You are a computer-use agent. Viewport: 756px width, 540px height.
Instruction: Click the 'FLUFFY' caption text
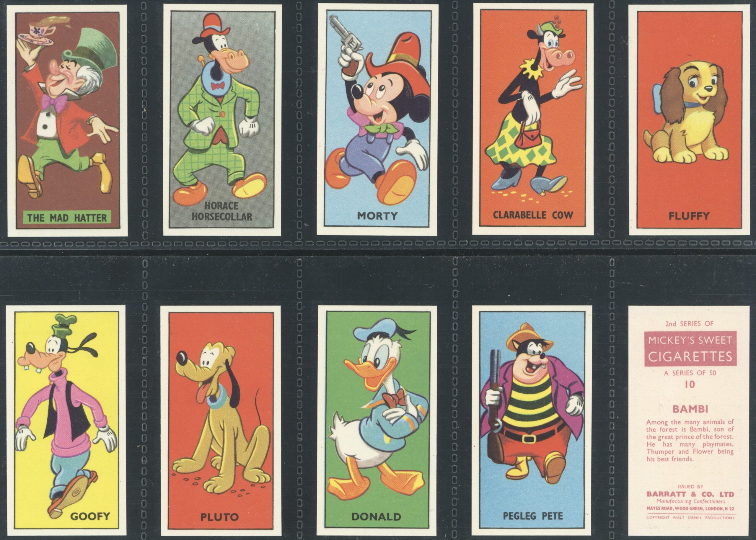tap(689, 216)
